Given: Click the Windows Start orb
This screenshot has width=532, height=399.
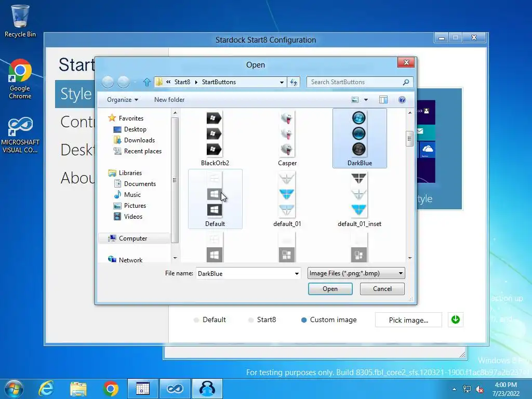Looking at the screenshot, I should click(14, 389).
